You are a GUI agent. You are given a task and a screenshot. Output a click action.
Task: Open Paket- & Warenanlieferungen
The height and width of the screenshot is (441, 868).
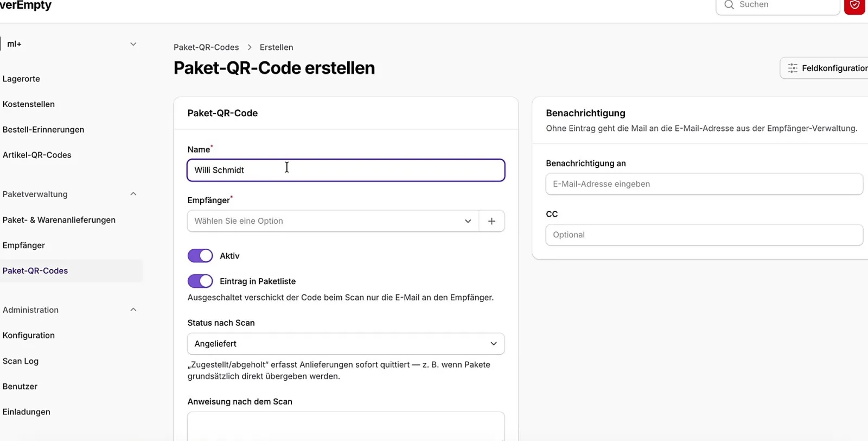click(x=59, y=220)
